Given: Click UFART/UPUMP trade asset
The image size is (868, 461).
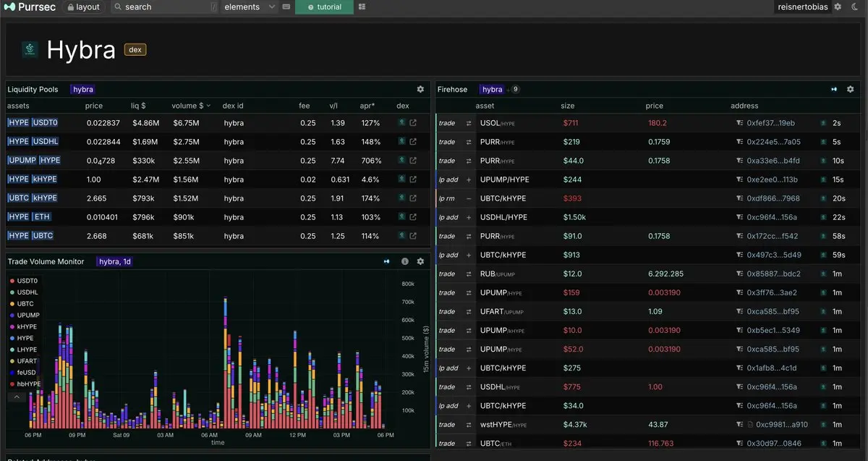Looking at the screenshot, I should (x=501, y=311).
